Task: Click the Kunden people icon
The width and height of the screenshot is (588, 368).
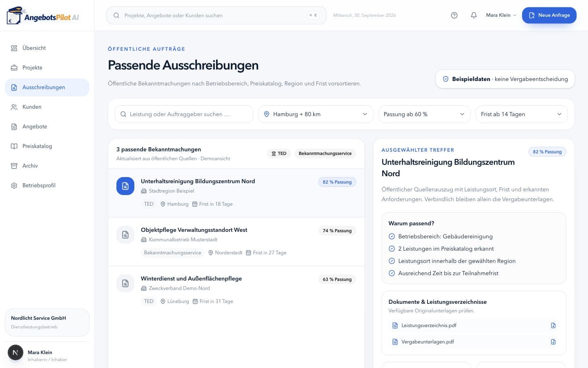Action: [x=14, y=107]
